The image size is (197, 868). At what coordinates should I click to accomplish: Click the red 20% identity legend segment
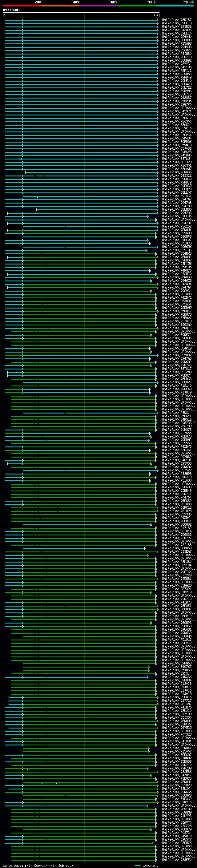22,6
